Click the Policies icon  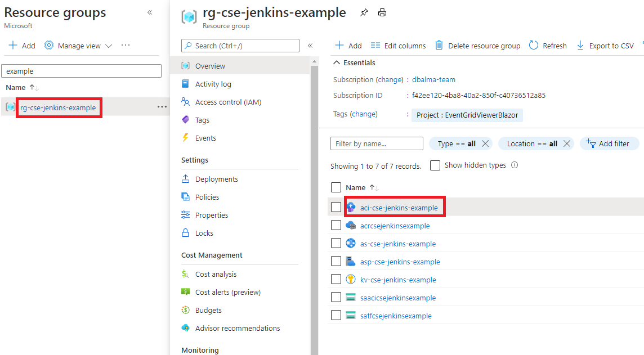pyautogui.click(x=186, y=196)
